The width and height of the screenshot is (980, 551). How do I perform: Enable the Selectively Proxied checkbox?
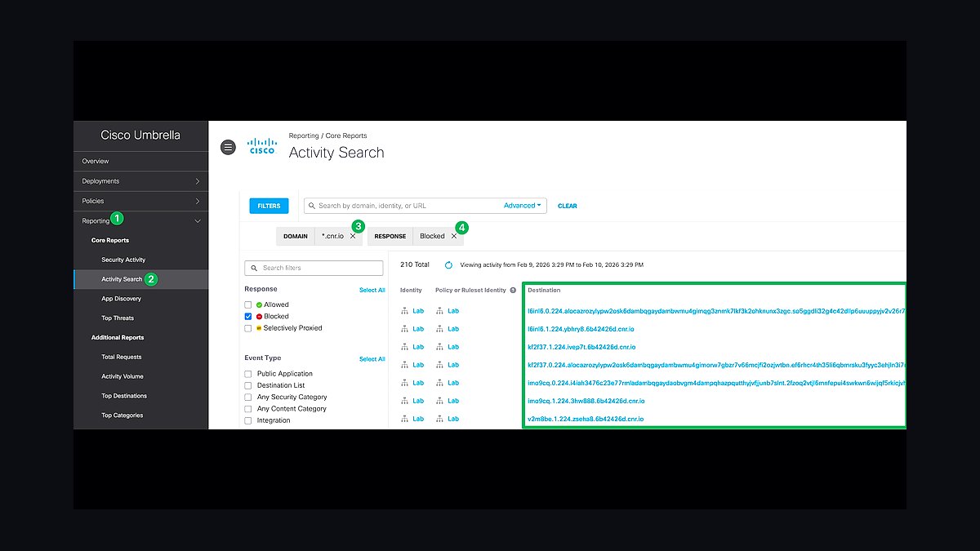point(248,328)
